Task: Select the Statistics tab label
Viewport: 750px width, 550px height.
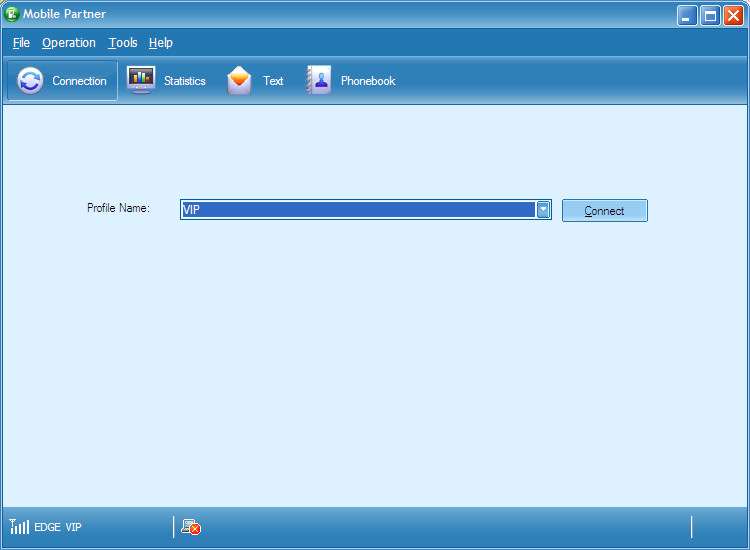Action: pyautogui.click(x=185, y=81)
